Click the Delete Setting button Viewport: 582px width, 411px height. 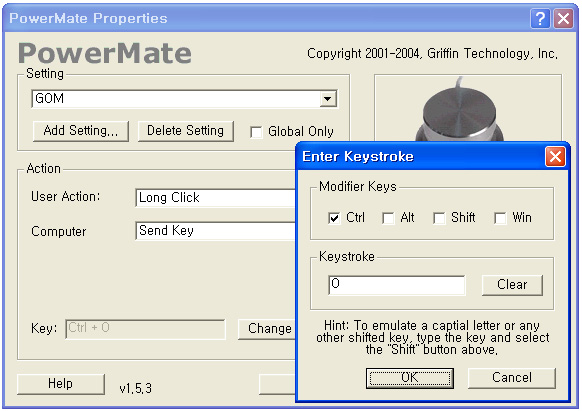(x=186, y=131)
